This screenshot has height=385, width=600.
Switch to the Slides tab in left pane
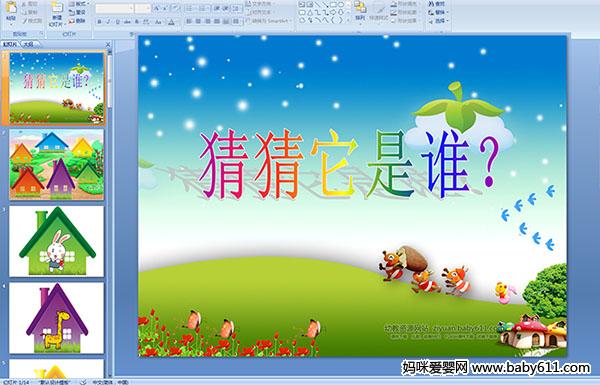10,44
